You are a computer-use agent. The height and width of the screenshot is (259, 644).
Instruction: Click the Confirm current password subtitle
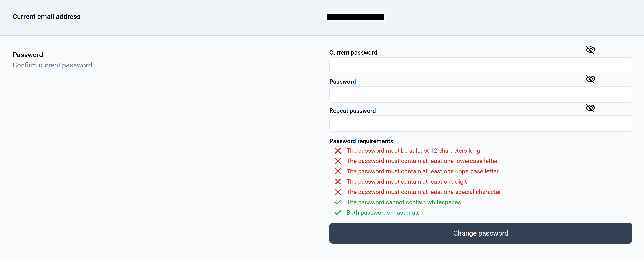(x=52, y=65)
